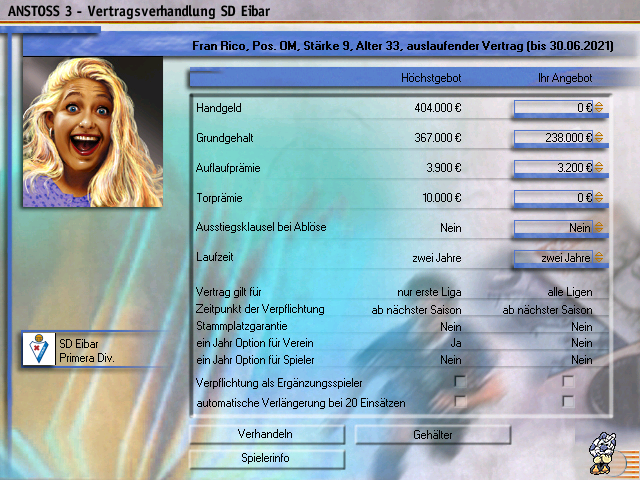Click Höchstgebot automatische Verlängerung checkbox

coord(460,401)
